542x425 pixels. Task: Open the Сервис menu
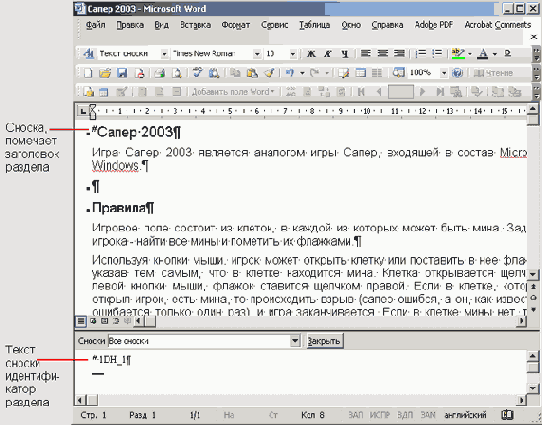pyautogui.click(x=274, y=25)
